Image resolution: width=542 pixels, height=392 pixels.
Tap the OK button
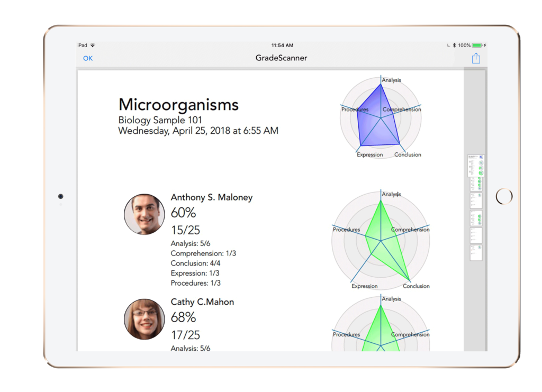[x=87, y=58]
